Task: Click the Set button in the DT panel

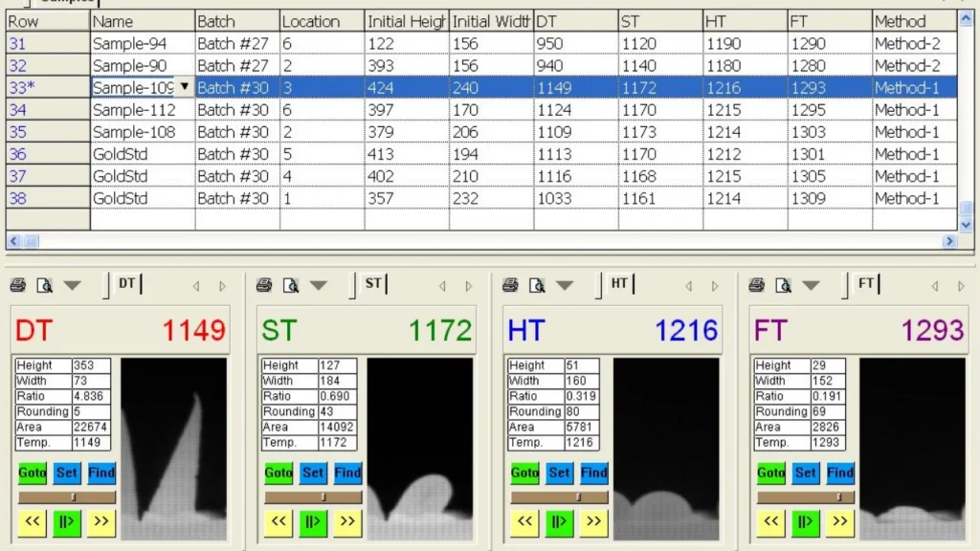Action: pyautogui.click(x=67, y=473)
